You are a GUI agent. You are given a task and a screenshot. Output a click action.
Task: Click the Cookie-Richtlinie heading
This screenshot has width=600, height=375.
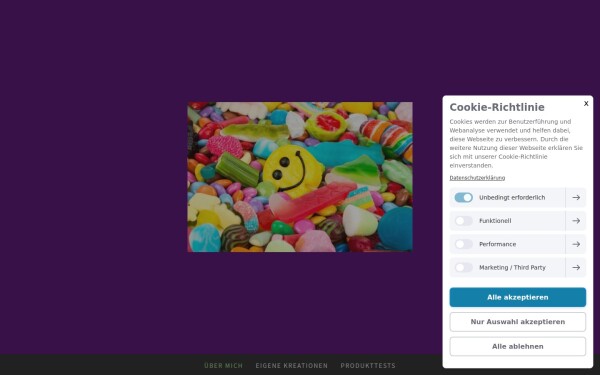pyautogui.click(x=497, y=107)
